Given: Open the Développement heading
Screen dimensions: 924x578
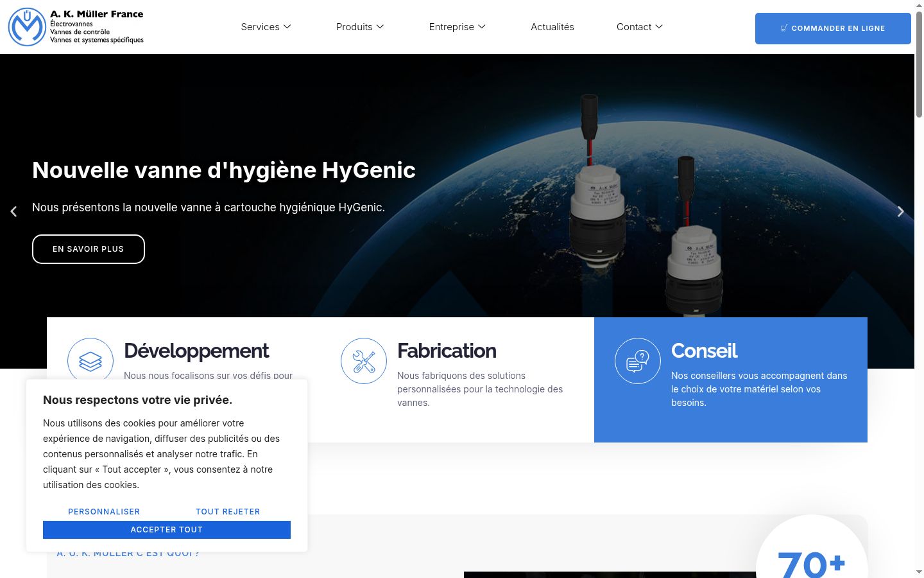Looking at the screenshot, I should point(196,351).
